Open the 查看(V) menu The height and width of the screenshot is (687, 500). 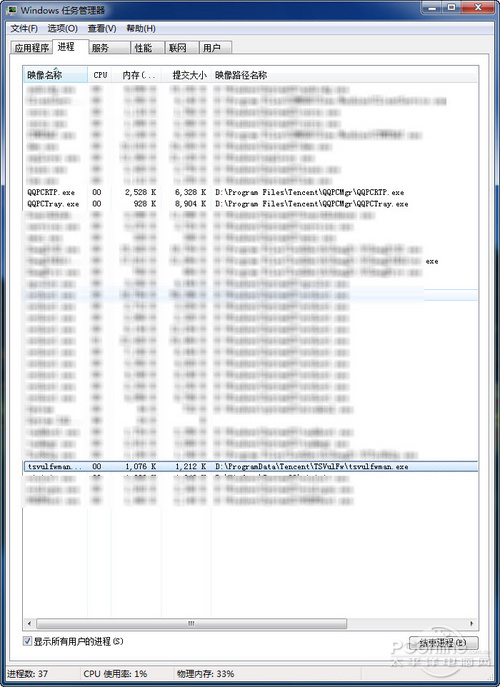(102, 28)
